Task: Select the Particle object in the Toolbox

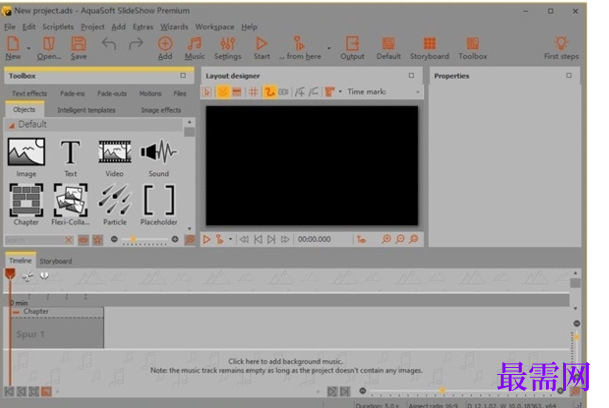Action: [115, 205]
